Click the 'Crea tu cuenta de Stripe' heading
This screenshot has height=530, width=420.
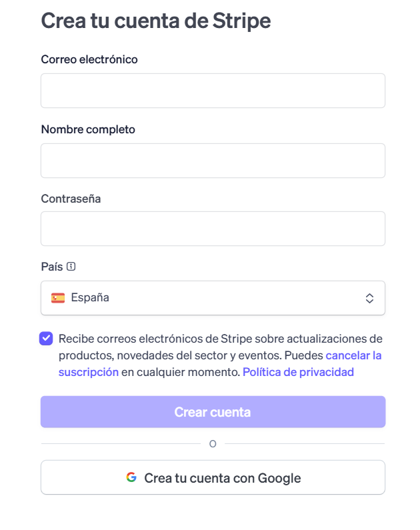156,21
